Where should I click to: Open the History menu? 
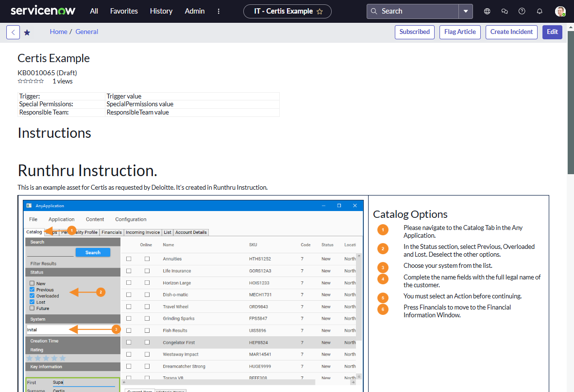(x=161, y=11)
